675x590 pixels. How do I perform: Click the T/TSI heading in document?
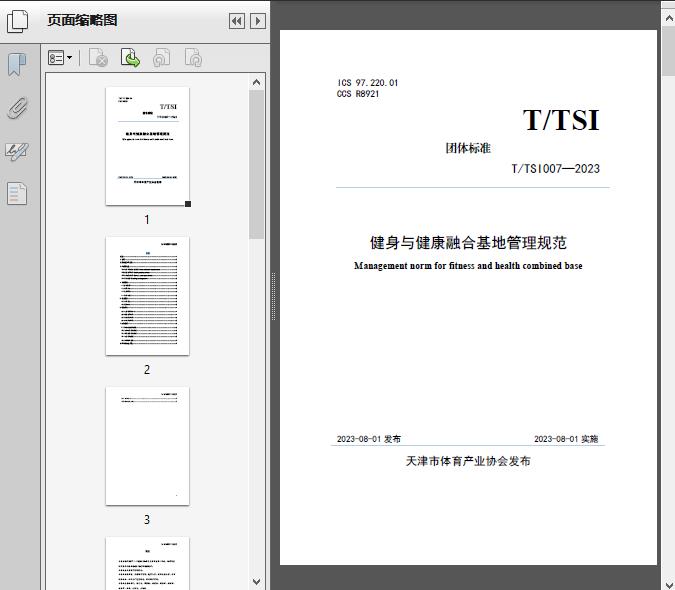point(561,120)
